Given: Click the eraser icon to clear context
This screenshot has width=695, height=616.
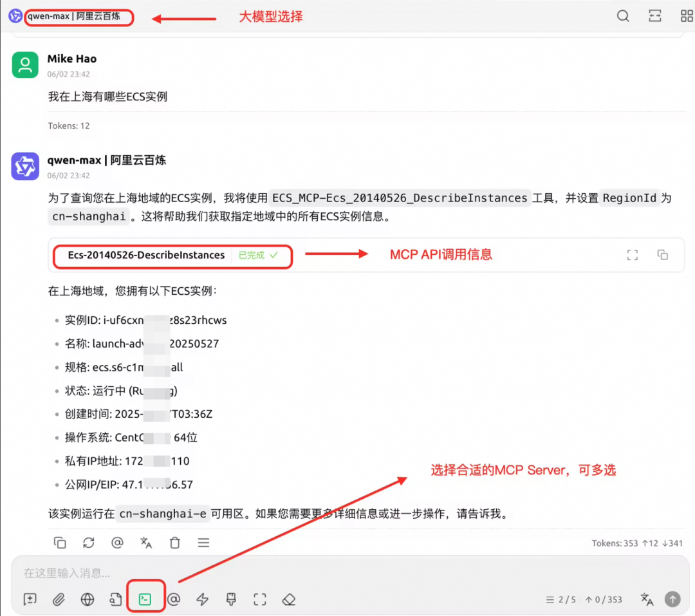Looking at the screenshot, I should (289, 599).
